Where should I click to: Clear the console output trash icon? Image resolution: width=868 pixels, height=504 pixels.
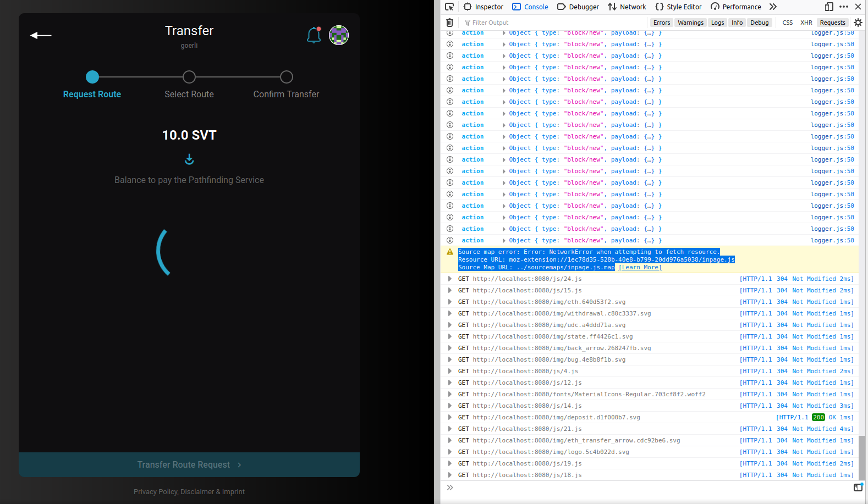(449, 23)
